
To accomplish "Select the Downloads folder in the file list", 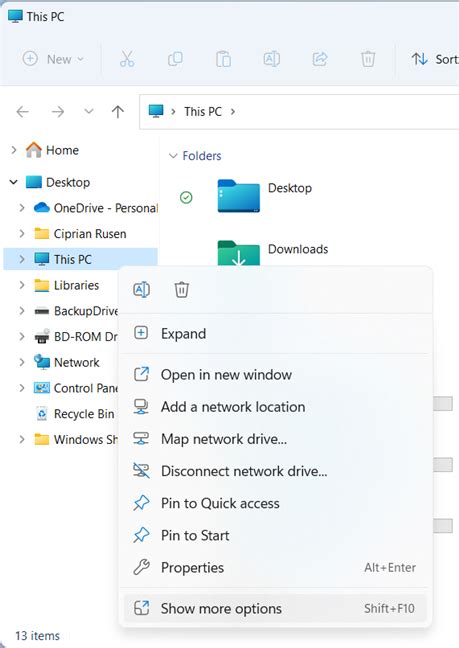I will pyautogui.click(x=273, y=253).
